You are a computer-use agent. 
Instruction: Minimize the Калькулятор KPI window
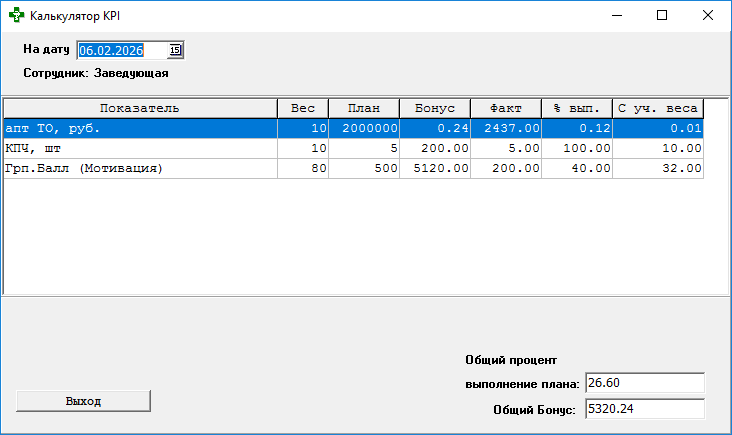coord(616,16)
